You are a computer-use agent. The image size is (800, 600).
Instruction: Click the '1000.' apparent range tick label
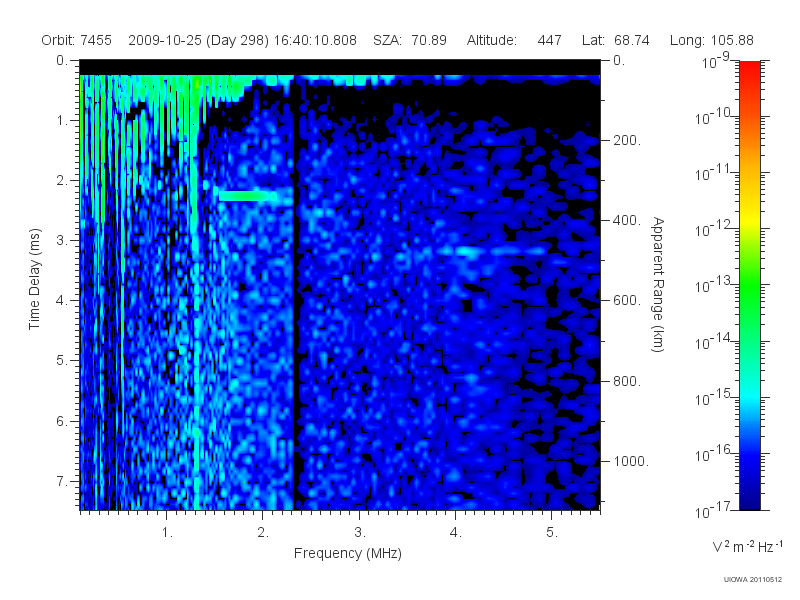point(631,461)
